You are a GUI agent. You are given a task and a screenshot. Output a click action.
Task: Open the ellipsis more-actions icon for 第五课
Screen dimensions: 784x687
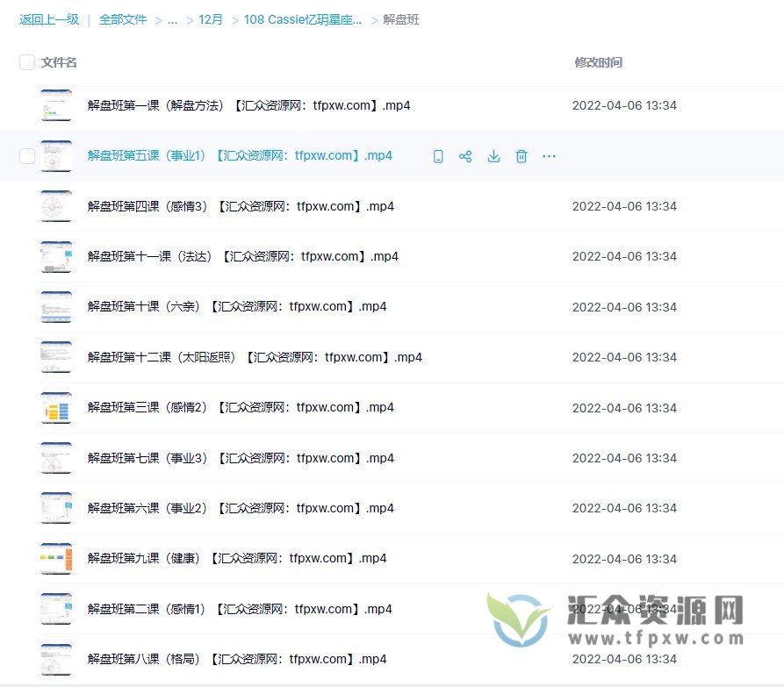click(549, 156)
